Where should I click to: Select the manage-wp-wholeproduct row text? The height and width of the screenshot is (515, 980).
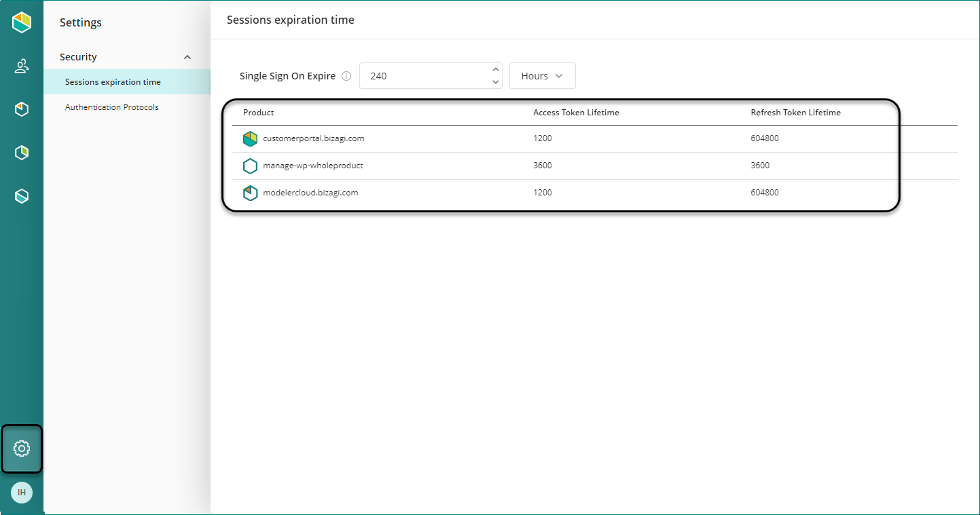(x=313, y=166)
